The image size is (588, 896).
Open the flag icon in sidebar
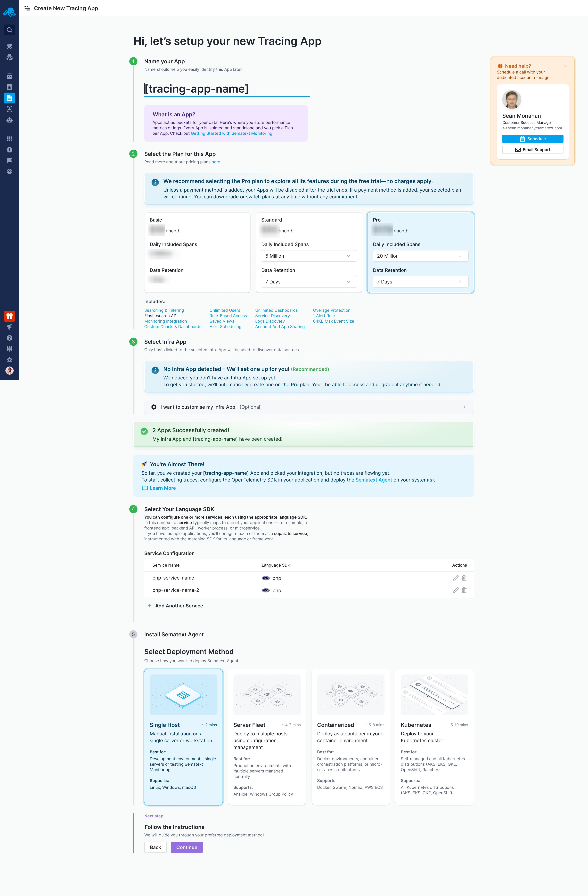pyautogui.click(x=9, y=160)
